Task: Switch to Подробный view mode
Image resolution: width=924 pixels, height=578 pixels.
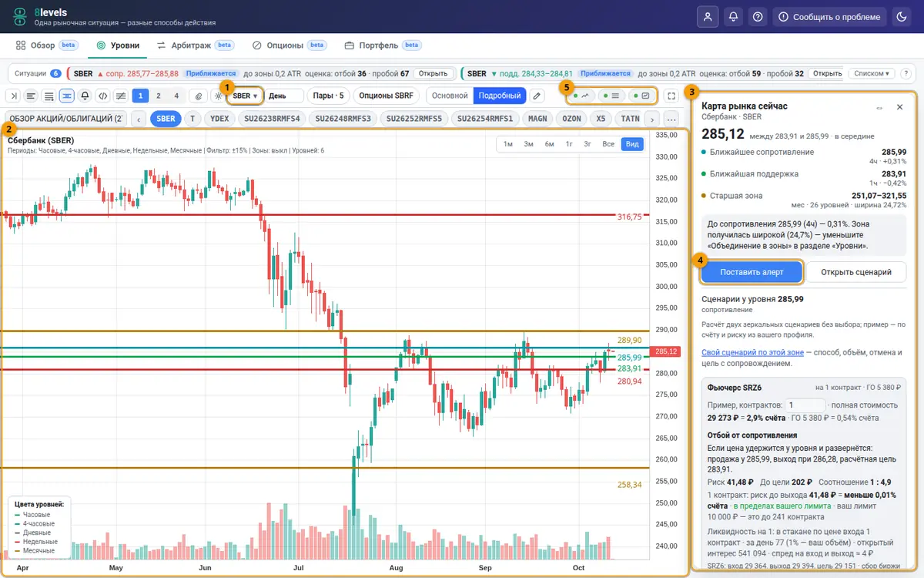Action: 499,96
